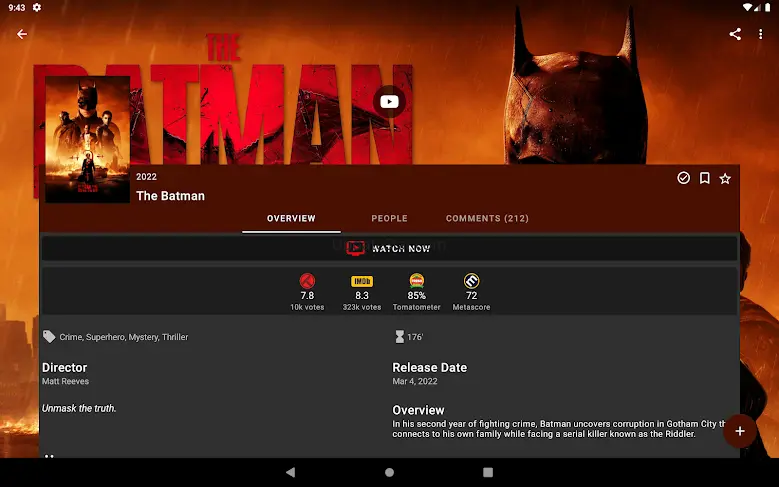Tap the Wi-Fi status icon
The image size is (779, 487).
click(747, 7)
